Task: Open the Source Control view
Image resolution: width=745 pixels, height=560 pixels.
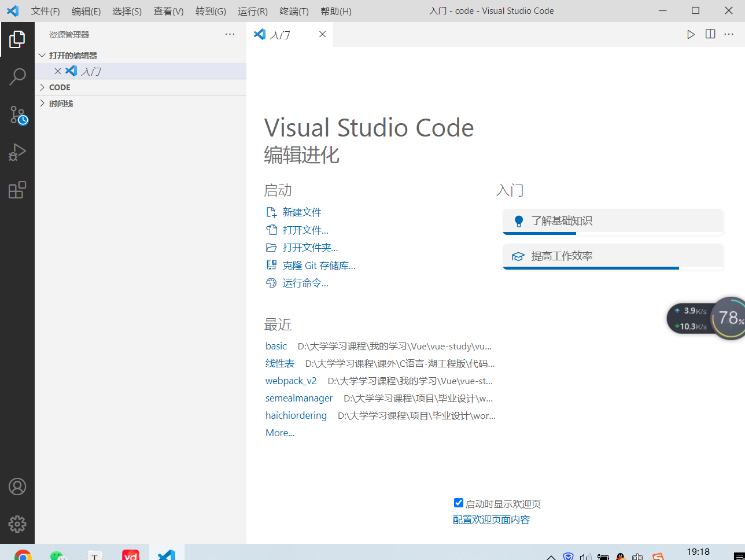Action: click(17, 115)
